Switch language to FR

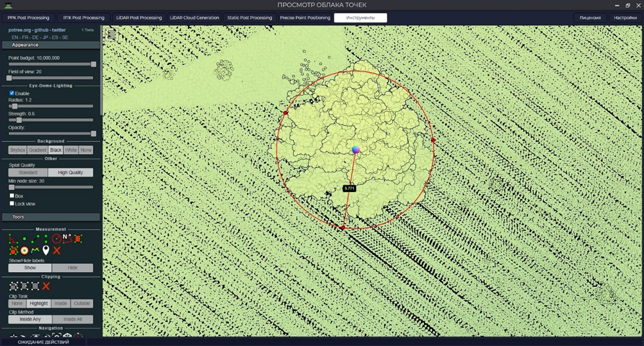25,37
